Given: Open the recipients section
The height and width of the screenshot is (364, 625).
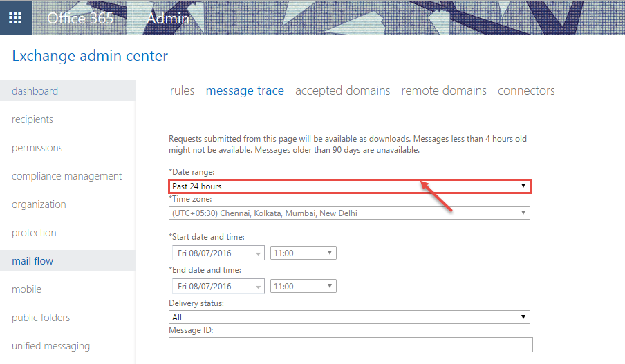Looking at the screenshot, I should click(32, 119).
